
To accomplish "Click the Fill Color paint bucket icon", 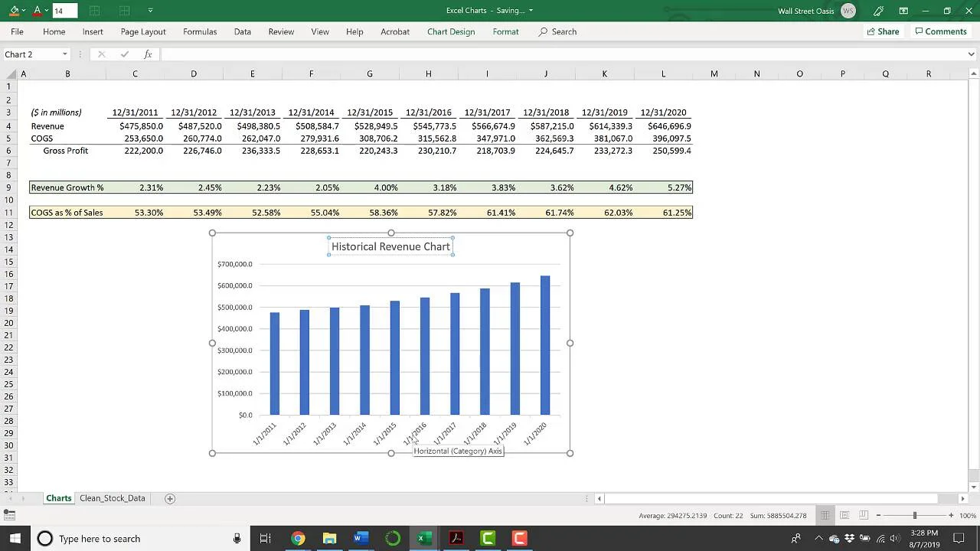I will (14, 11).
